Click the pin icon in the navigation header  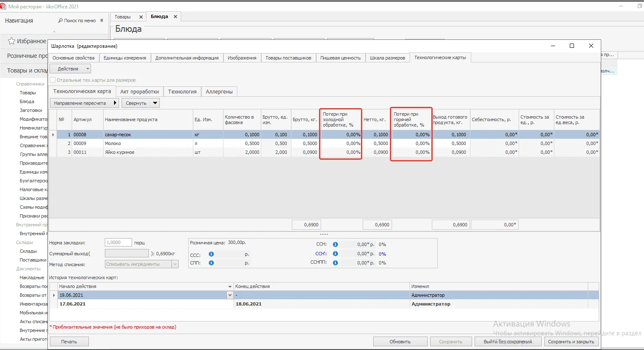[x=101, y=21]
